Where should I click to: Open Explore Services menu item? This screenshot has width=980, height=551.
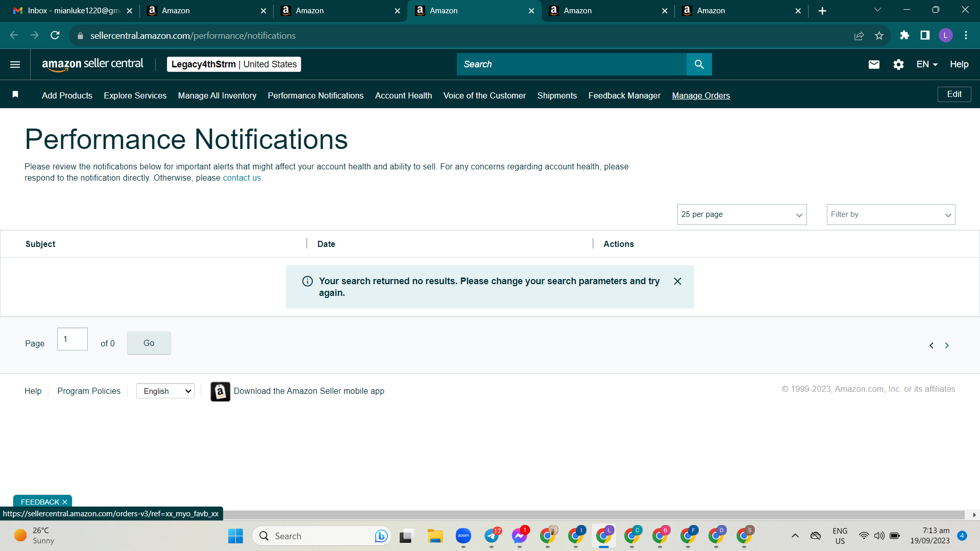tap(135, 95)
